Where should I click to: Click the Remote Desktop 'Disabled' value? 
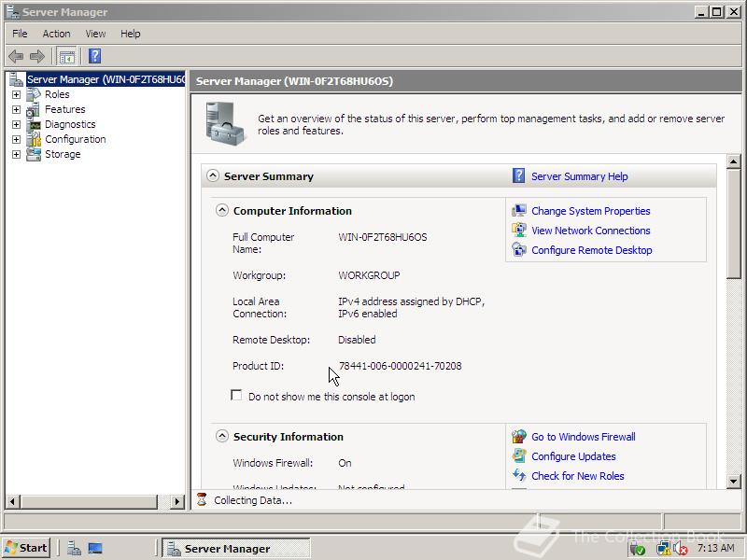357,340
